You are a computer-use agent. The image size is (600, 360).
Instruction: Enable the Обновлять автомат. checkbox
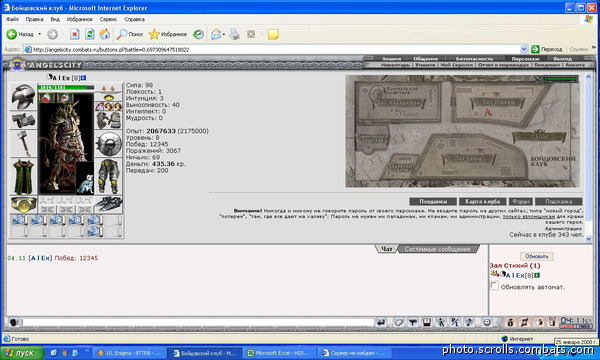[494, 286]
